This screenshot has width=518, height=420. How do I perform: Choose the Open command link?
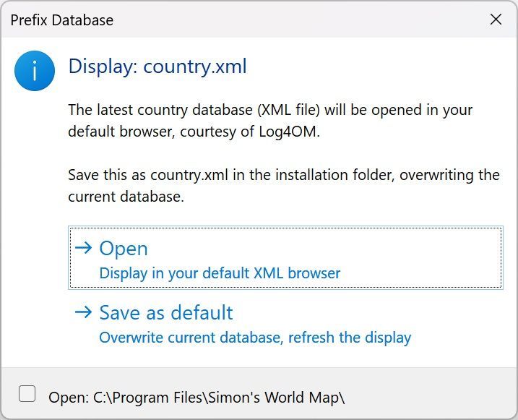tap(285, 258)
